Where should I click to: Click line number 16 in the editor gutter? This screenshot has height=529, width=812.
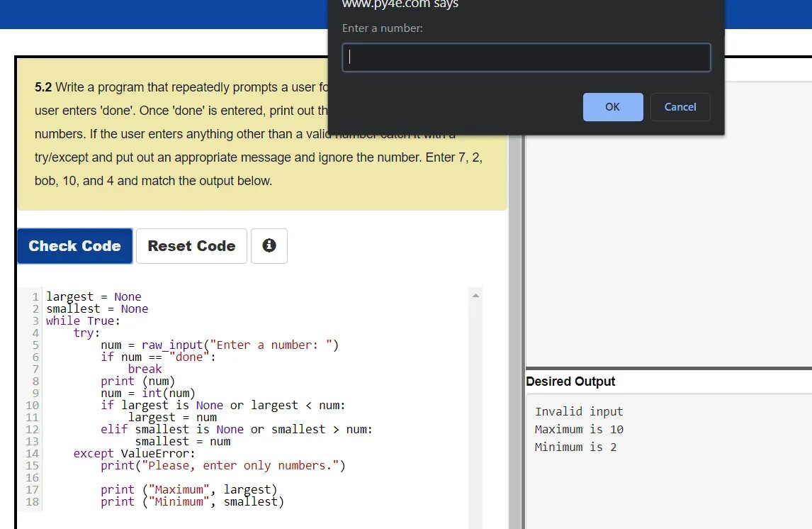(x=32, y=478)
